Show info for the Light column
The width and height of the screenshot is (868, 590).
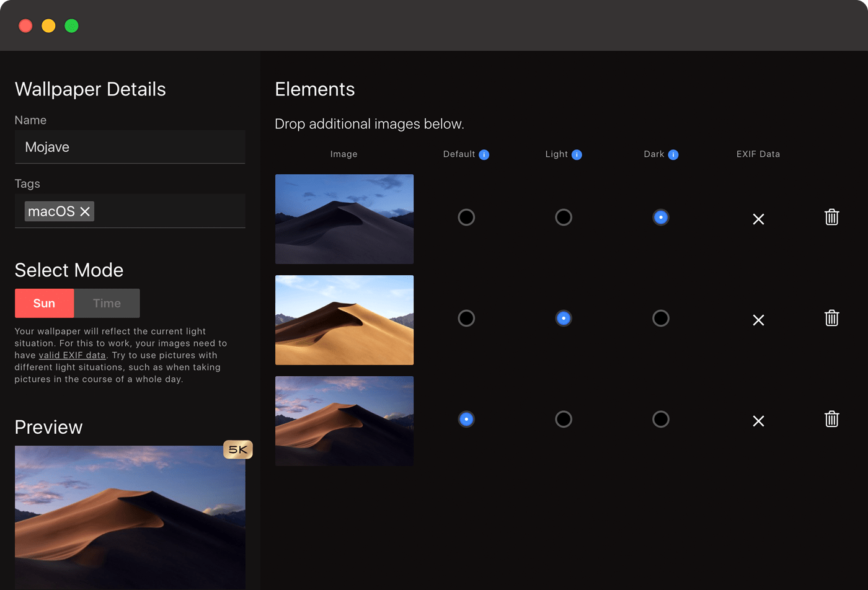pos(577,155)
